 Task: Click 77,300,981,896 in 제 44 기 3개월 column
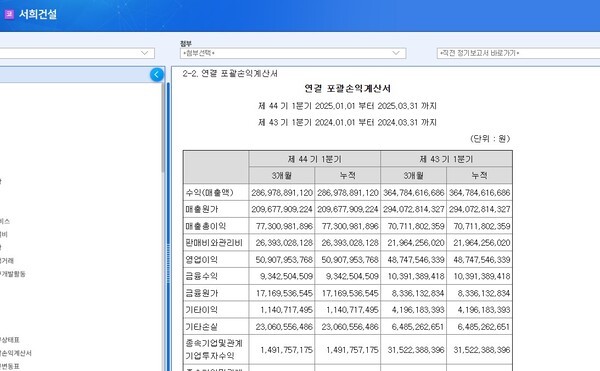[x=284, y=226]
